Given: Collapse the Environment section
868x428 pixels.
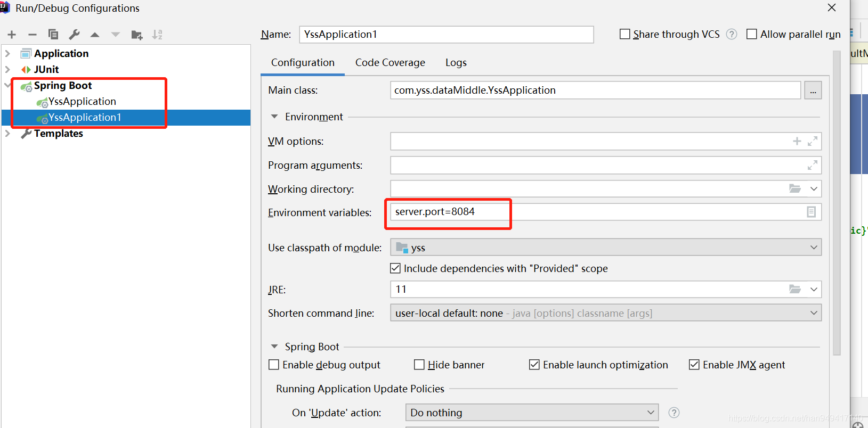Looking at the screenshot, I should pos(274,117).
